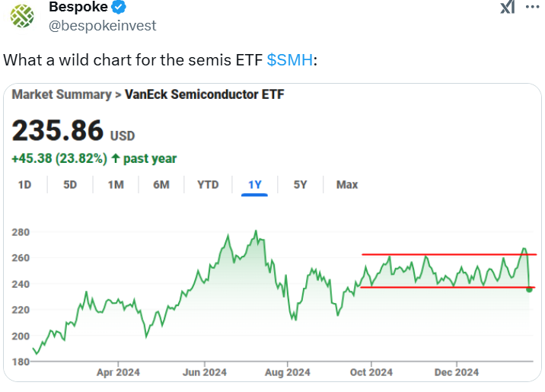This screenshot has width=545, height=392.
Task: Select the 5D time range tab
Action: (x=70, y=184)
